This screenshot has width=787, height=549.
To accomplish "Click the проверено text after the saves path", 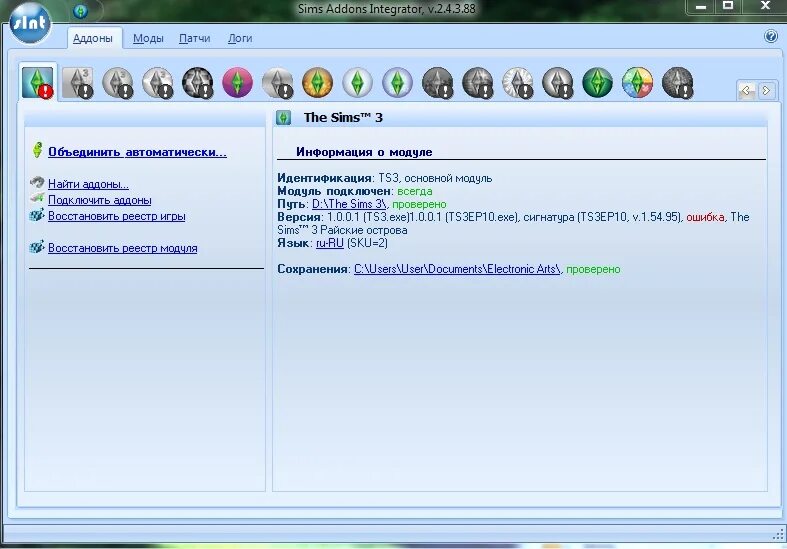I will [593, 269].
